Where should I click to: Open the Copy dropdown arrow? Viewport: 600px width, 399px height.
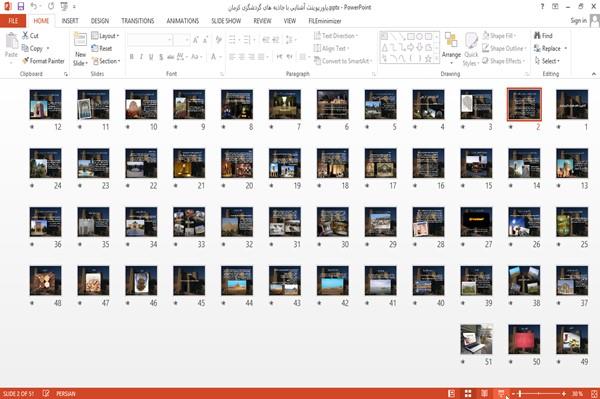coord(48,48)
